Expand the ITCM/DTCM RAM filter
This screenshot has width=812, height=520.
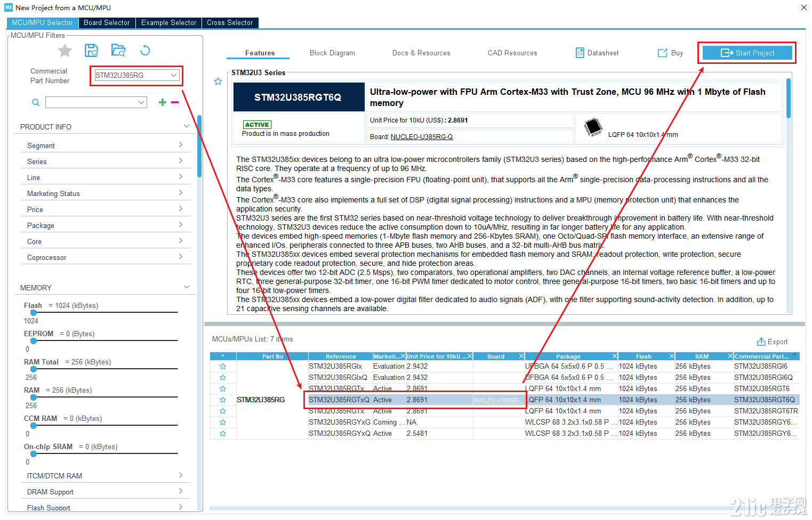[180, 475]
